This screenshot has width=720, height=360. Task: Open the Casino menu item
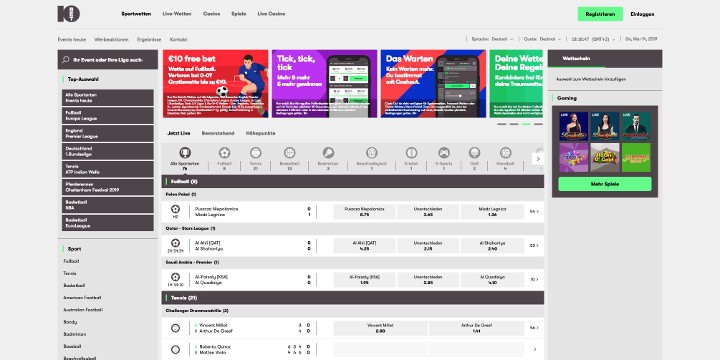pyautogui.click(x=211, y=14)
